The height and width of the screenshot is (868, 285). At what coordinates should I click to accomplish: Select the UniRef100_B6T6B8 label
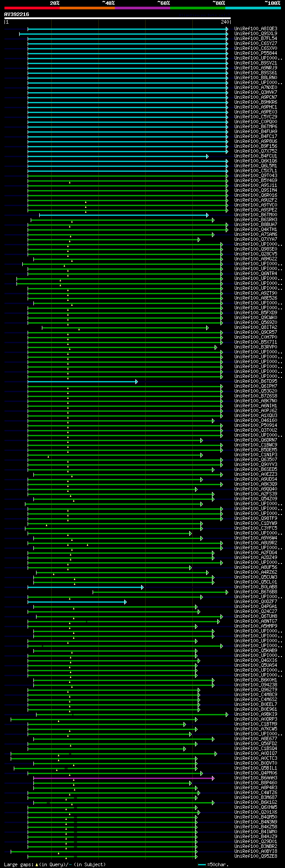[x=256, y=592]
